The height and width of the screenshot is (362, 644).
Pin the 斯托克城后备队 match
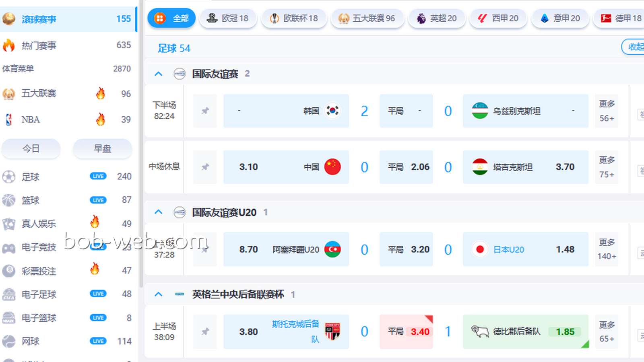(205, 331)
